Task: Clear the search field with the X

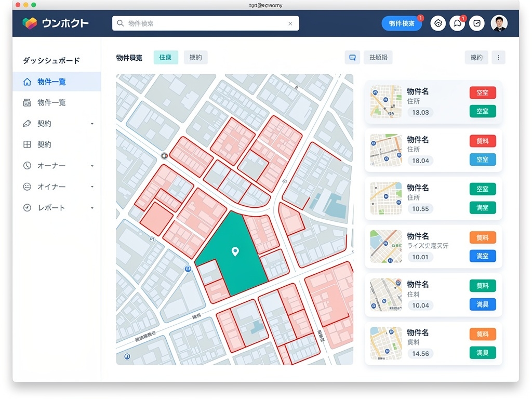Action: click(x=290, y=23)
